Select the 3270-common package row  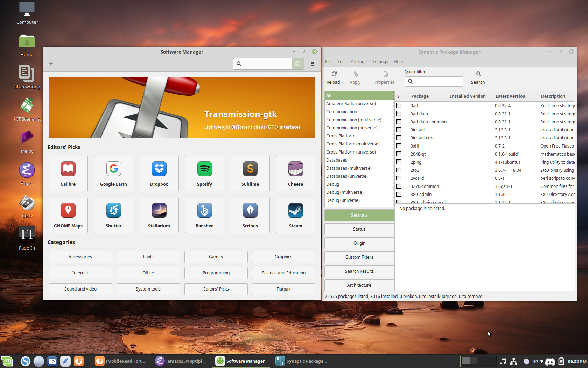(x=485, y=186)
